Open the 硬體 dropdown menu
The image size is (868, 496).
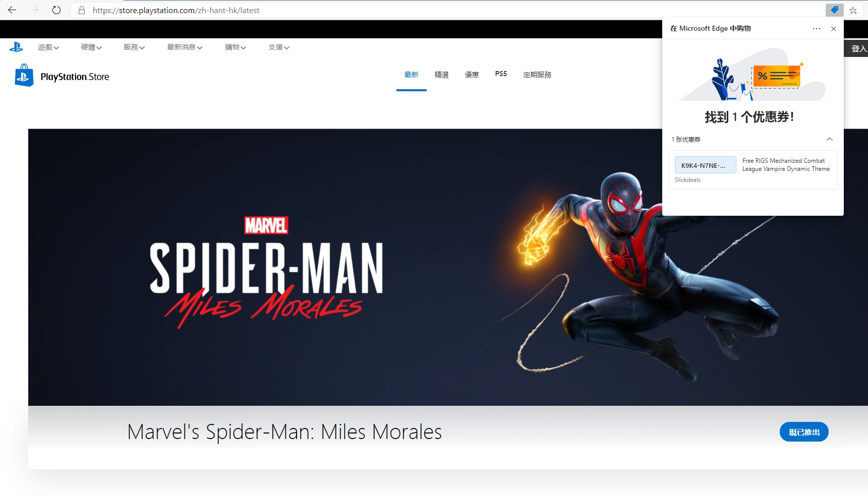tap(91, 47)
